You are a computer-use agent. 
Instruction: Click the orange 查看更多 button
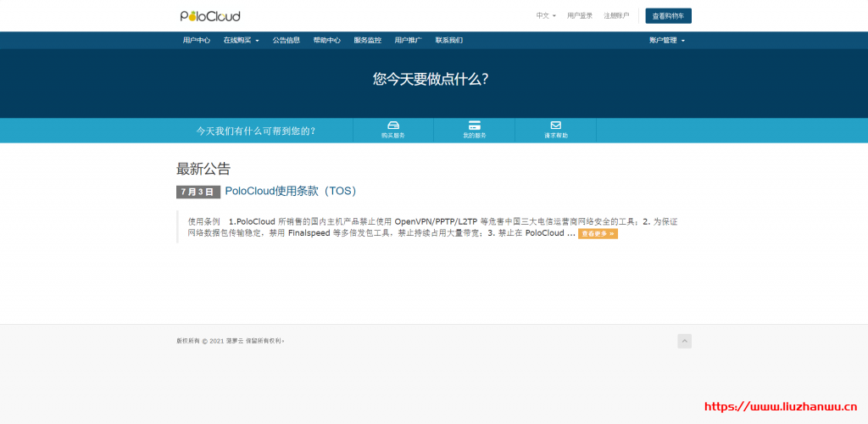[x=598, y=233]
